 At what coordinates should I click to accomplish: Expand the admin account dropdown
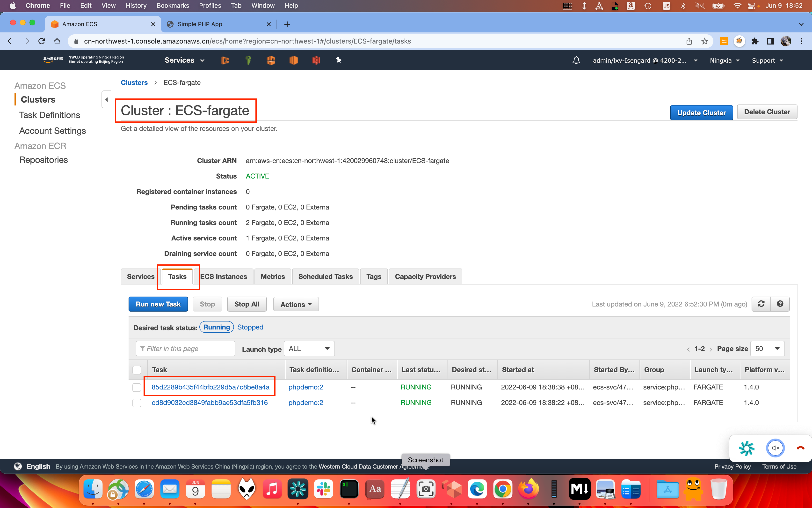[x=645, y=60]
